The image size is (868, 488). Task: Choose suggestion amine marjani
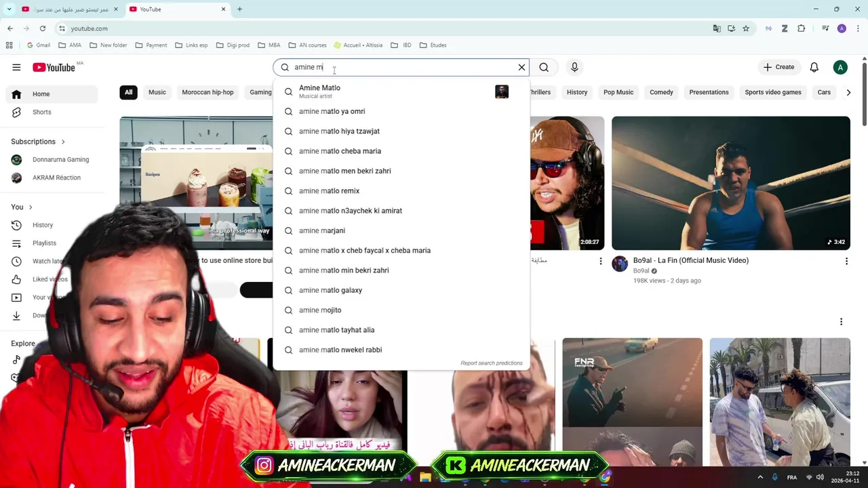401,230
